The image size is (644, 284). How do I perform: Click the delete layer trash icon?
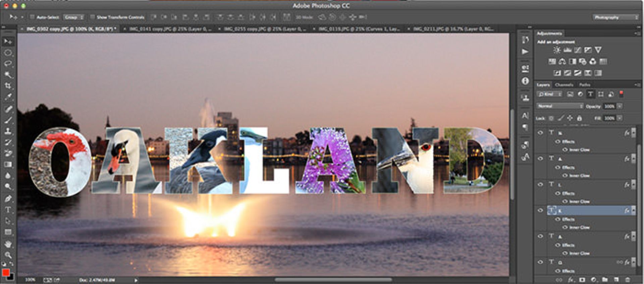pyautogui.click(x=628, y=280)
